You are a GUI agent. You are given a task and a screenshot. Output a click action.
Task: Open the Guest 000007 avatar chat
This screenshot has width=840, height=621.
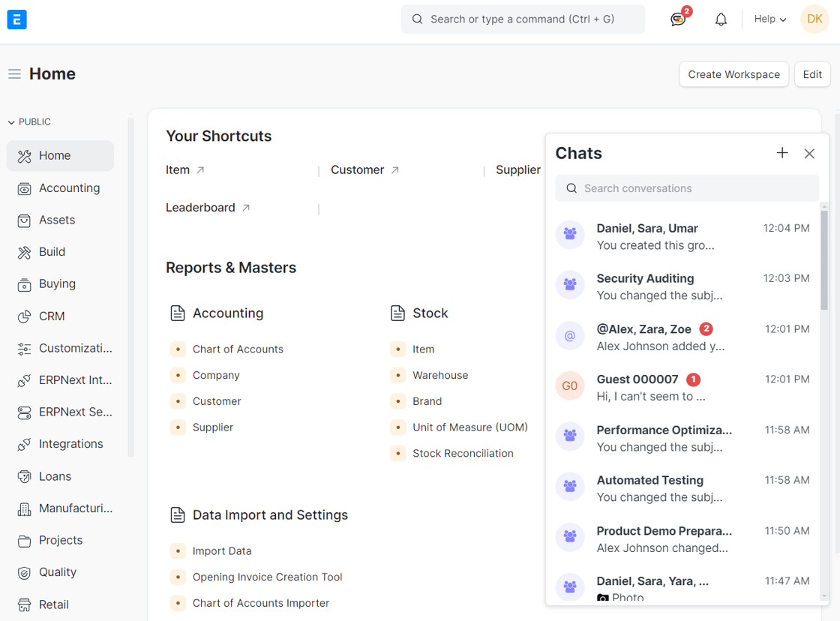pyautogui.click(x=570, y=385)
